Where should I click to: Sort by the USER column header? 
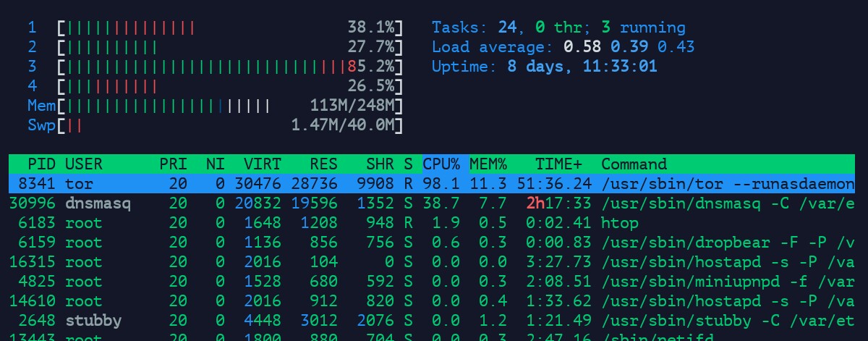[x=84, y=164]
